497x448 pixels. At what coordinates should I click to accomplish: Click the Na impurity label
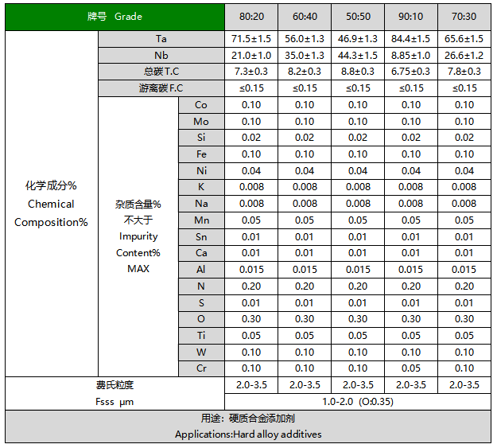click(x=201, y=204)
